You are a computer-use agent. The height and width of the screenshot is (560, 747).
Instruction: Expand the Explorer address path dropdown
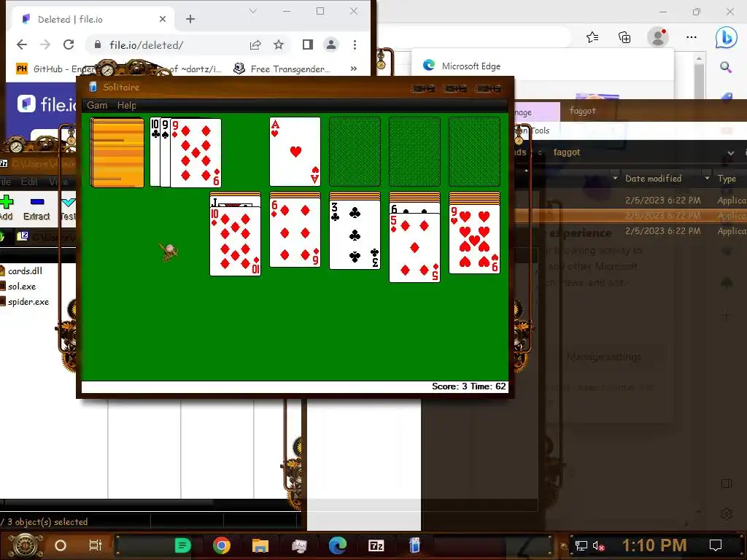click(730, 153)
